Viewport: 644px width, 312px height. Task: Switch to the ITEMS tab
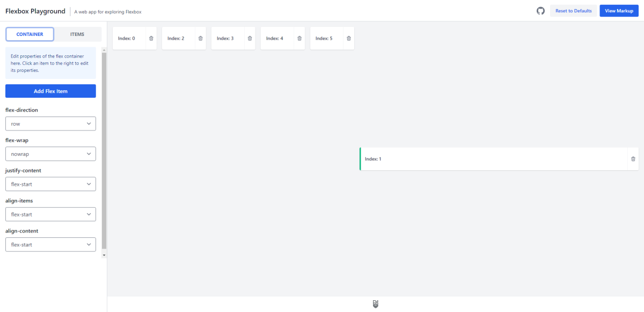tap(78, 34)
